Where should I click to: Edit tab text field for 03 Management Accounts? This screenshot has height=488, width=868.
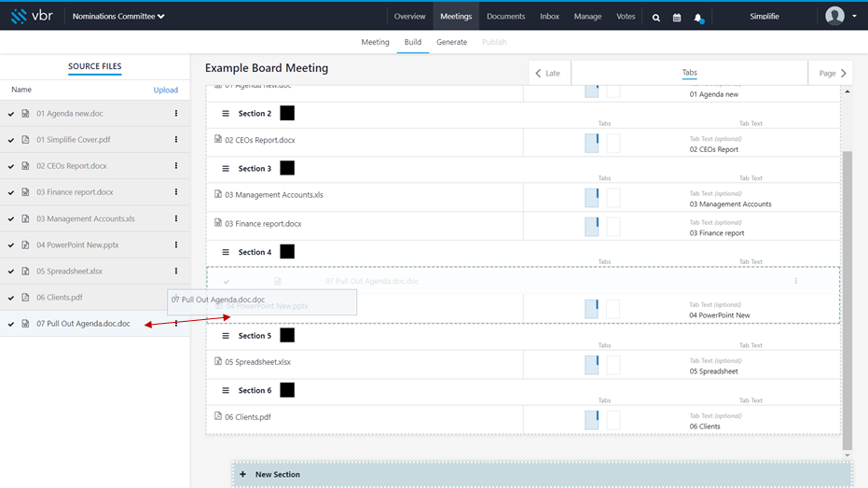(730, 203)
